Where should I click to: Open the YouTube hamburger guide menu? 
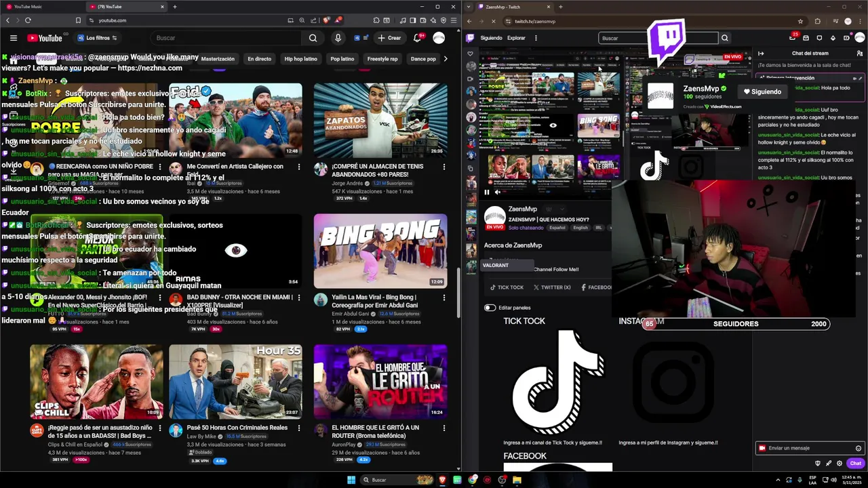coord(13,38)
